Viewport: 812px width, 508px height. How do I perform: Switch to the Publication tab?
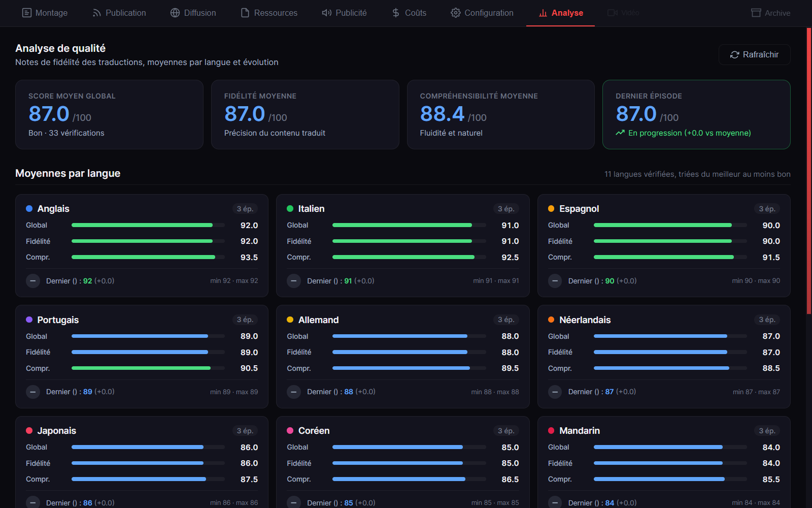tap(119, 13)
